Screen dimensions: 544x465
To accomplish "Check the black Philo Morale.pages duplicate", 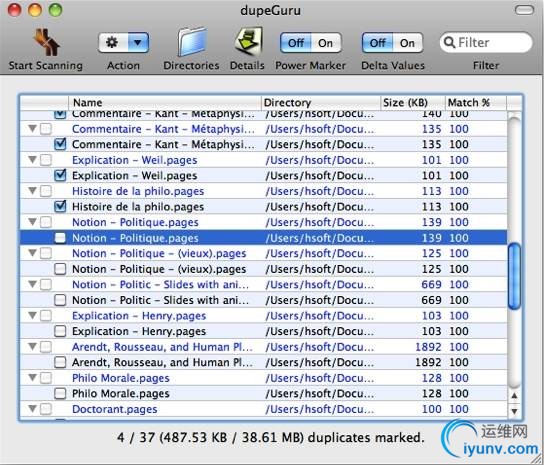I will tap(60, 394).
